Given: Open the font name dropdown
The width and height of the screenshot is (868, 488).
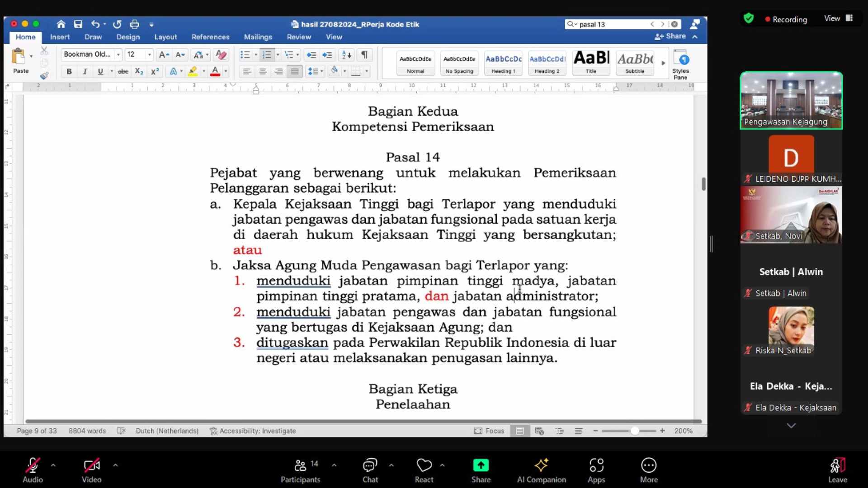Looking at the screenshot, I should tap(118, 55).
